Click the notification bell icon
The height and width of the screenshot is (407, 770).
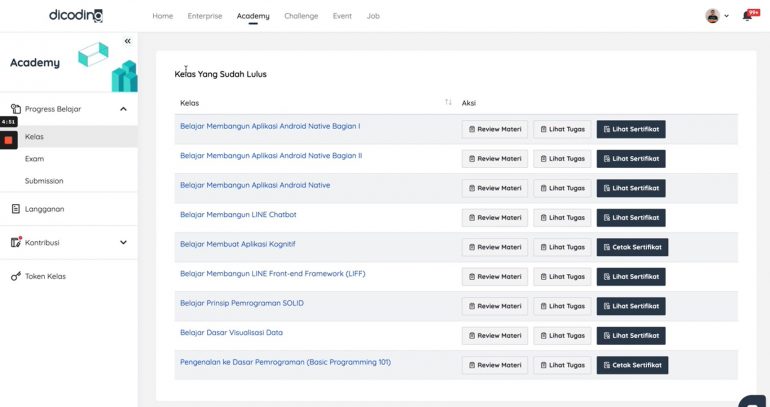click(746, 16)
